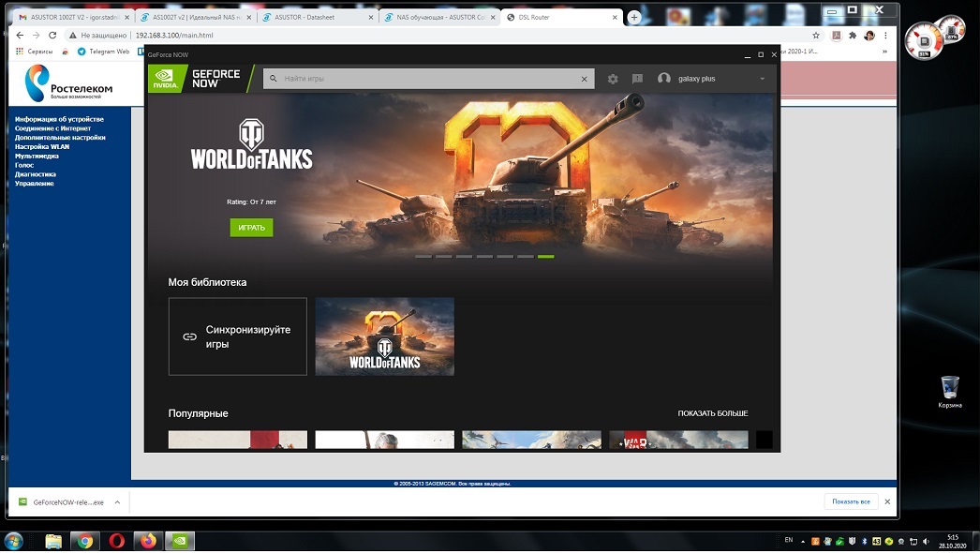Open the Telegram Web bookmark
The width and height of the screenshot is (980, 553).
pyautogui.click(x=103, y=52)
